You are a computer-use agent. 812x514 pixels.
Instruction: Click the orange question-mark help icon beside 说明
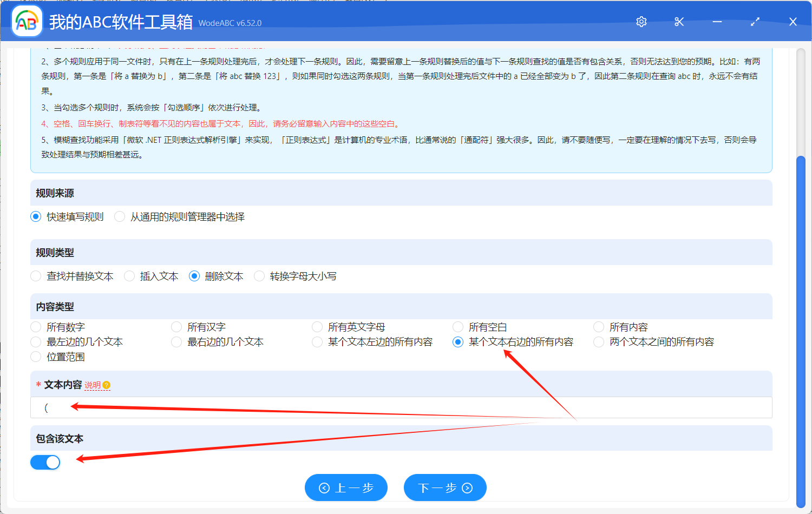107,384
